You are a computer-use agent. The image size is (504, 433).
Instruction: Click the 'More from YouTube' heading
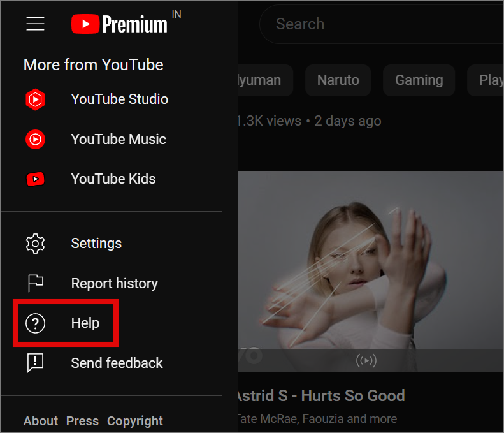pos(93,64)
